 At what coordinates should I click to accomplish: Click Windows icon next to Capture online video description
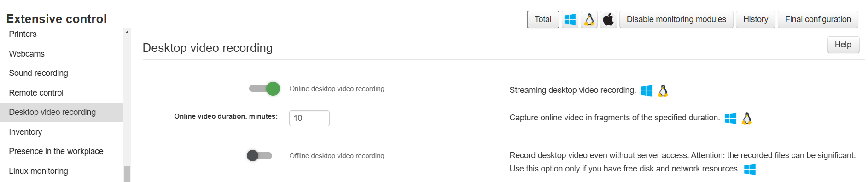(x=730, y=118)
